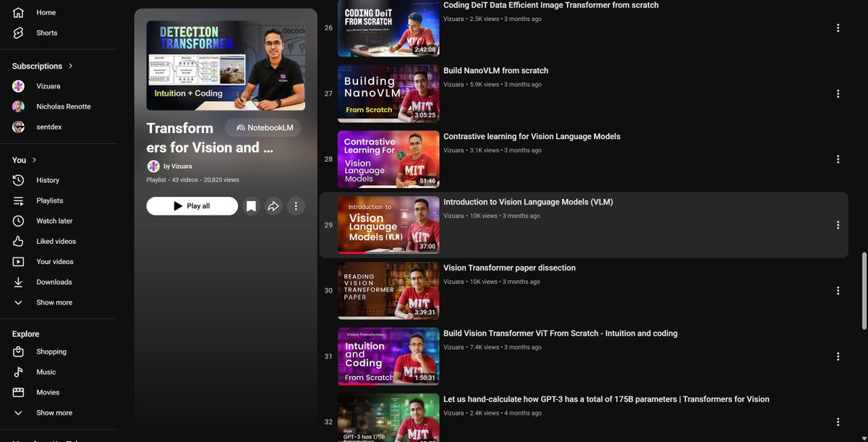Image resolution: width=868 pixels, height=442 pixels.
Task: Open 'Vision Transformer paper dissection' title
Action: point(509,268)
